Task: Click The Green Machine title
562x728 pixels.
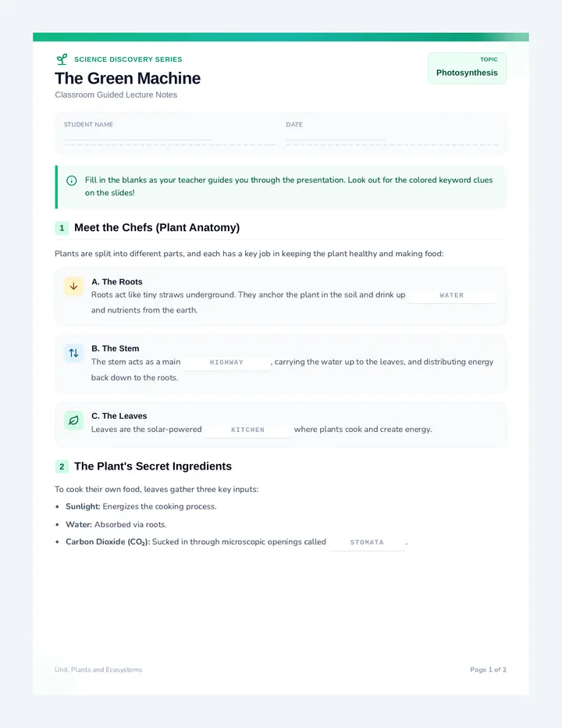Action: coord(128,78)
